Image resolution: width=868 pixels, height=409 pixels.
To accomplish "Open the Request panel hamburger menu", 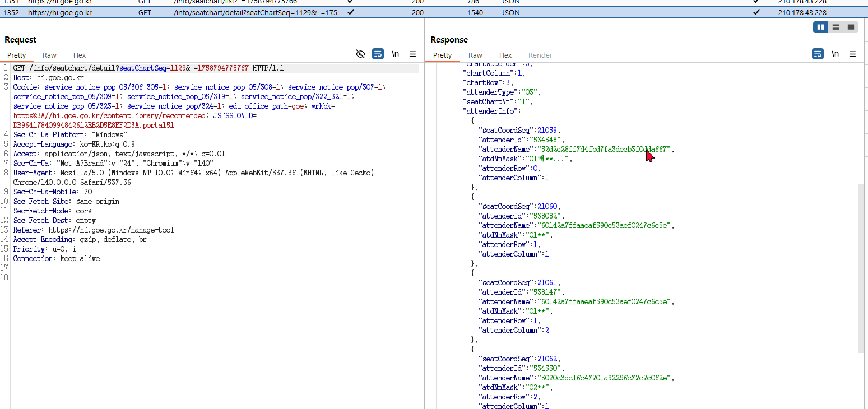I will coord(413,54).
